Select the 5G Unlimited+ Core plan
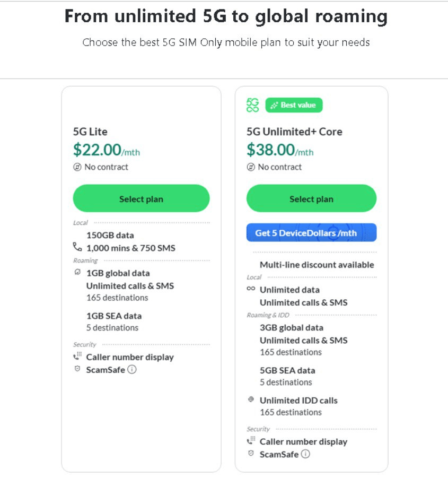 311,198
